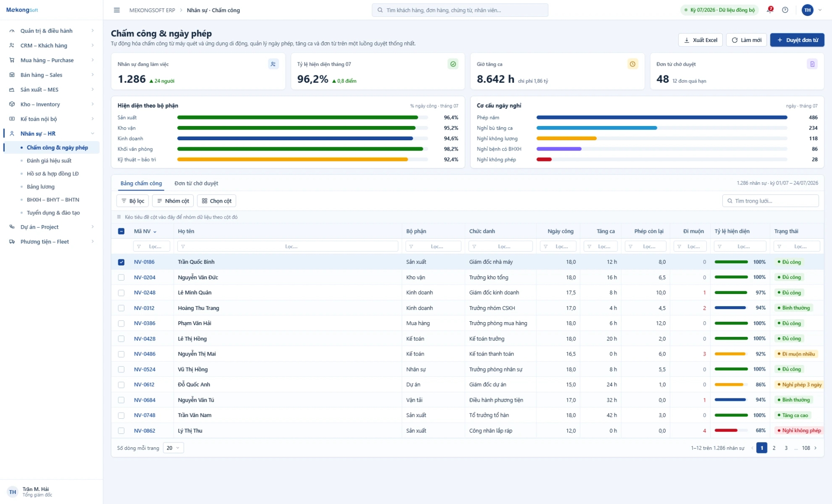This screenshot has width=832, height=504.
Task: Click the TH user avatar in header
Action: tap(807, 10)
